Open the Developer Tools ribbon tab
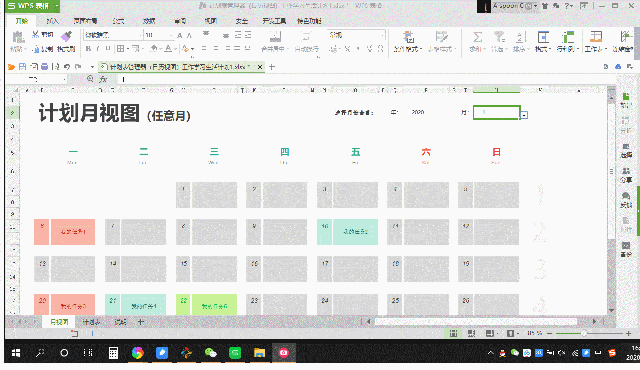 click(274, 21)
